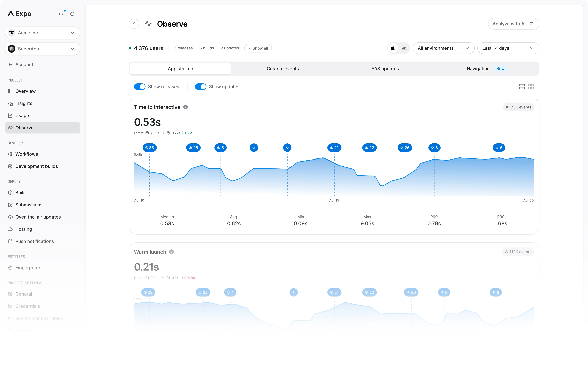Click the Buils box icon in sidebar
The height and width of the screenshot is (370, 588).
(x=10, y=192)
